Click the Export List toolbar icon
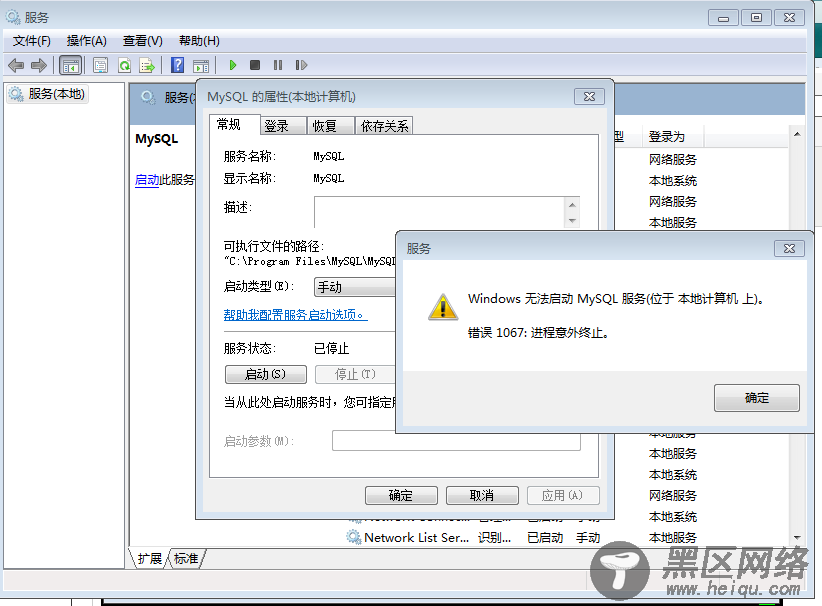 tap(147, 66)
